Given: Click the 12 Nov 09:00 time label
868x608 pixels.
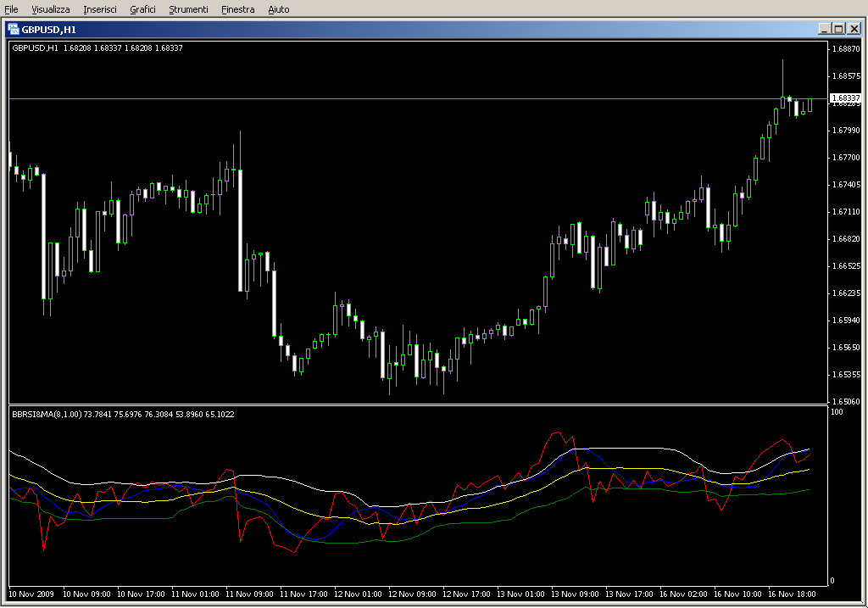Looking at the screenshot, I should (x=412, y=594).
